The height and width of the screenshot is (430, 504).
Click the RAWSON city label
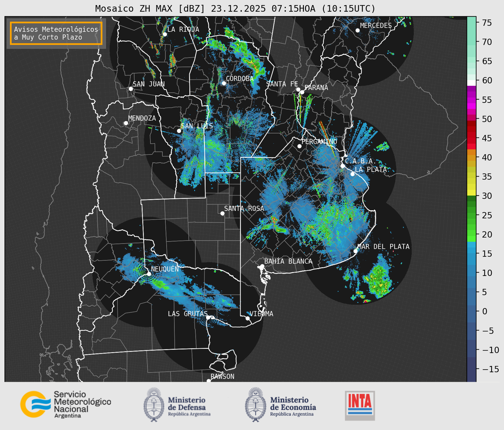pos(222,376)
